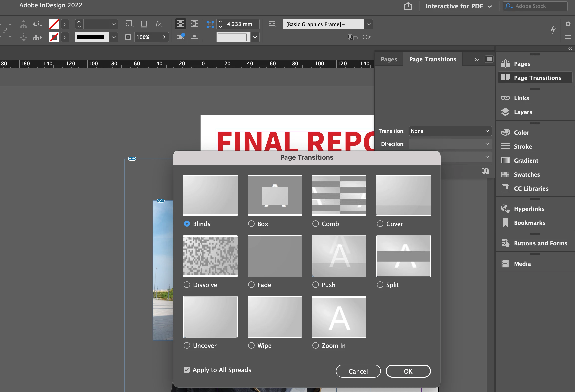Click the fill color swatch
This screenshot has width=575, height=392.
(x=54, y=24)
